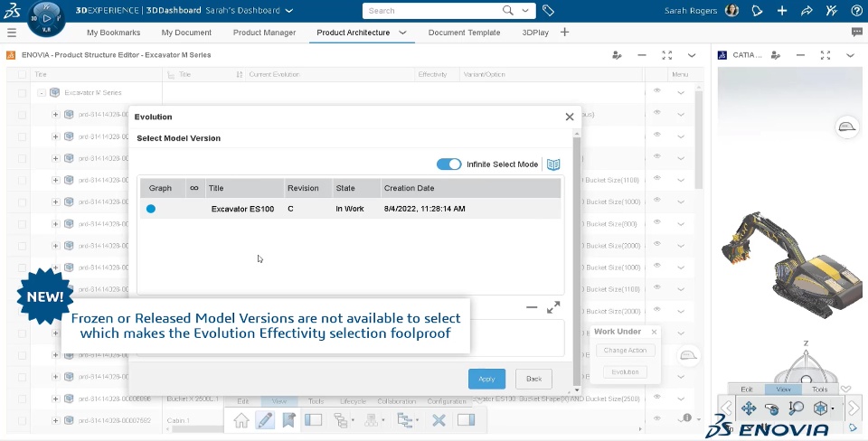Open the notifications tag icon in top bar
This screenshot has width=868, height=441.
click(x=757, y=11)
